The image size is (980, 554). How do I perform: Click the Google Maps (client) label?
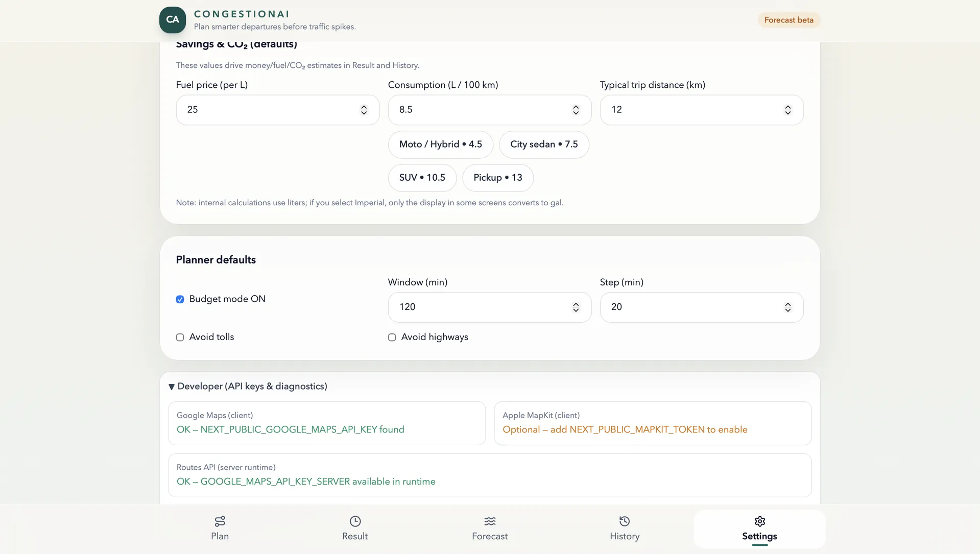point(215,415)
